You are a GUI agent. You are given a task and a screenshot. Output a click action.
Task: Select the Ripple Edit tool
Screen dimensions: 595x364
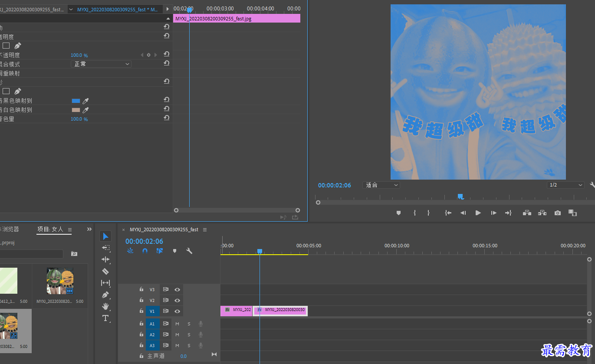[x=105, y=259]
